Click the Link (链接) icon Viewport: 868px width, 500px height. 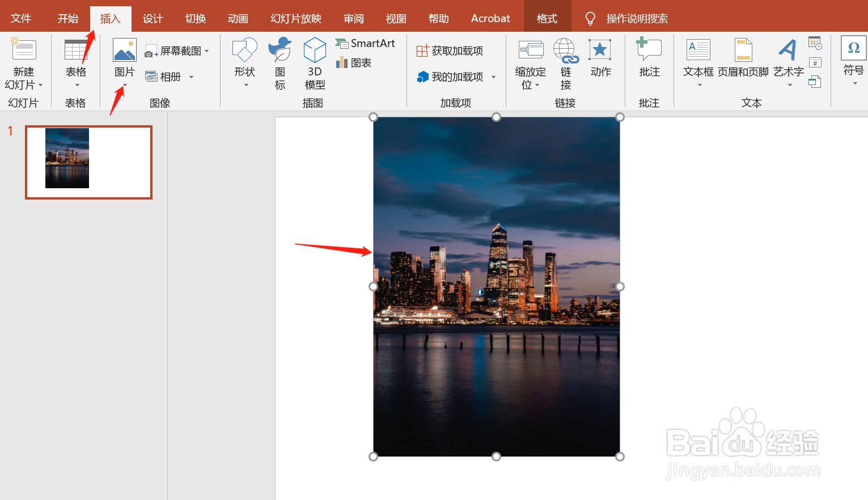[x=565, y=50]
